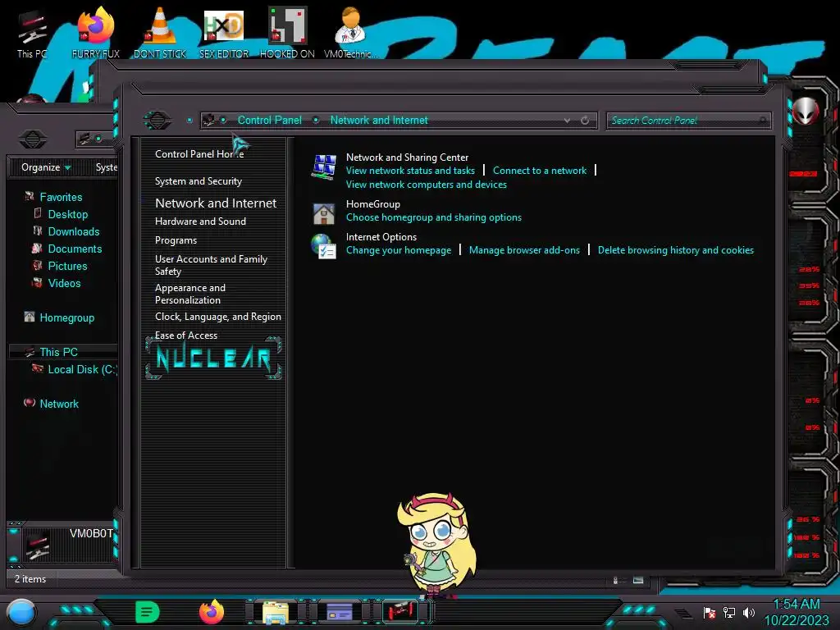Screen dimensions: 840x630
Task: Open the green notes app on taskbar
Action: (x=148, y=612)
